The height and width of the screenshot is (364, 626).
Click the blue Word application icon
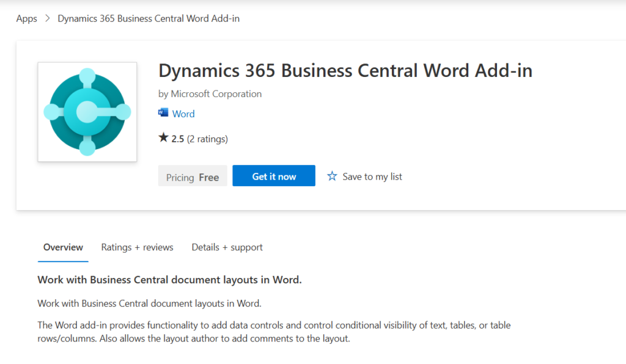(x=163, y=113)
